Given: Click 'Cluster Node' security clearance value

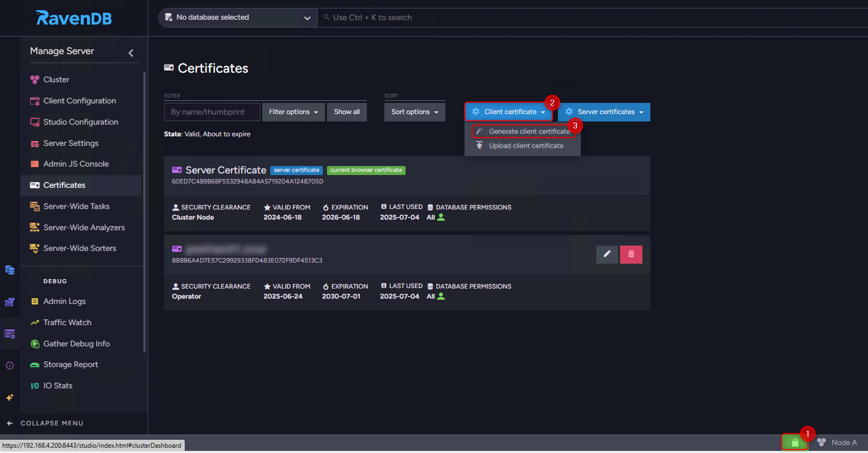Looking at the screenshot, I should point(193,217).
